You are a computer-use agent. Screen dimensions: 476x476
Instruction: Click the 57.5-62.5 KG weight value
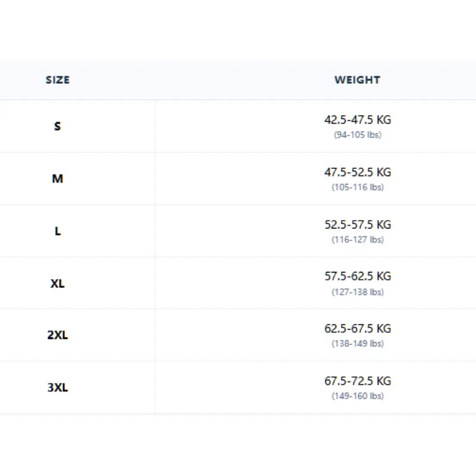tap(358, 277)
